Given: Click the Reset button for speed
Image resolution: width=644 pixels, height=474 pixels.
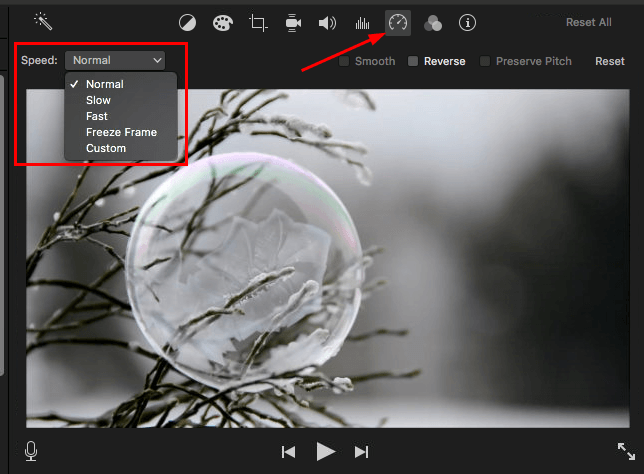Looking at the screenshot, I should point(610,61).
